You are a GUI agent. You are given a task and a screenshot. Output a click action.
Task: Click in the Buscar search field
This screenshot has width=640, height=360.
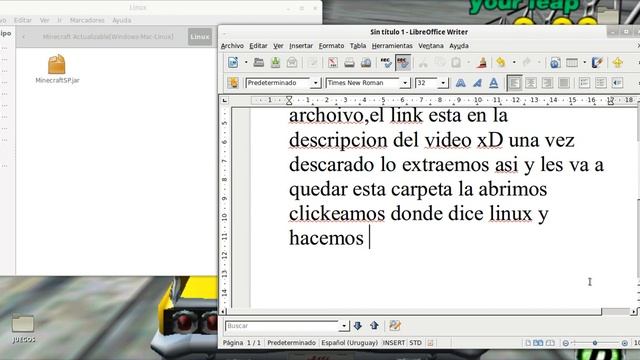pyautogui.click(x=282, y=326)
